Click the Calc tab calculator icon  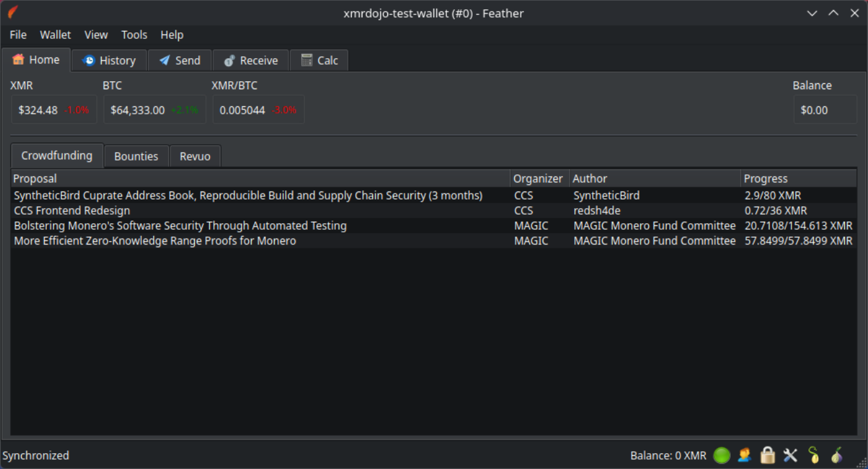pos(307,60)
